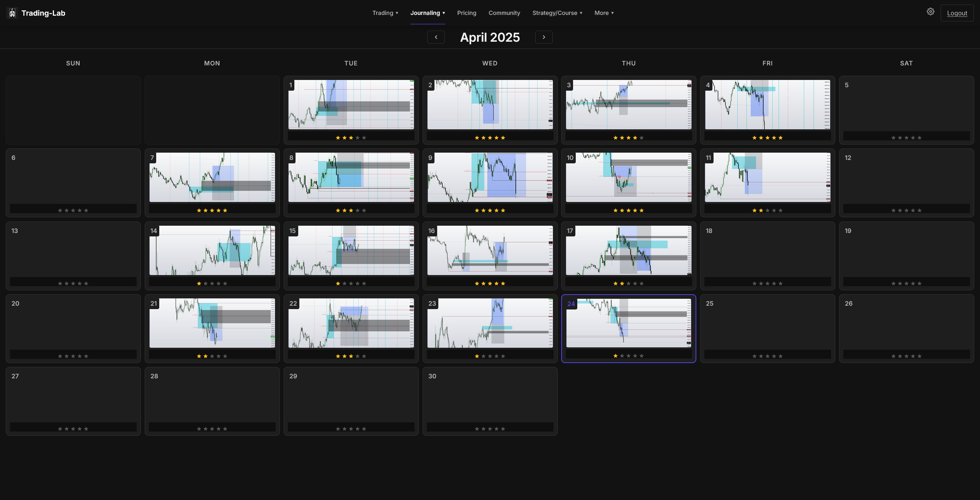Set April 1 rating to five stars

click(x=364, y=138)
